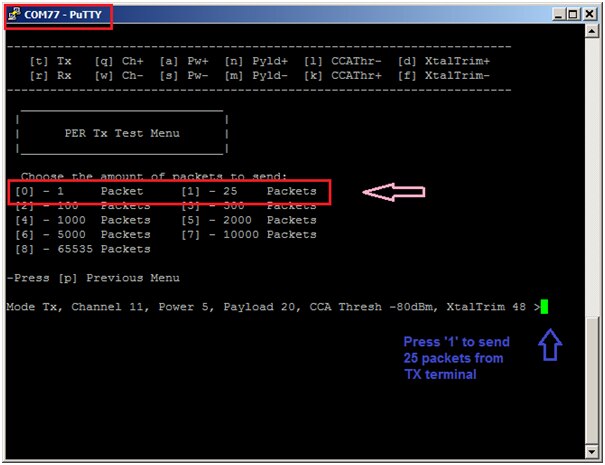This screenshot has height=465, width=605.
Task: Click the 'PER Tx Test Menu' heading
Action: click(122, 134)
